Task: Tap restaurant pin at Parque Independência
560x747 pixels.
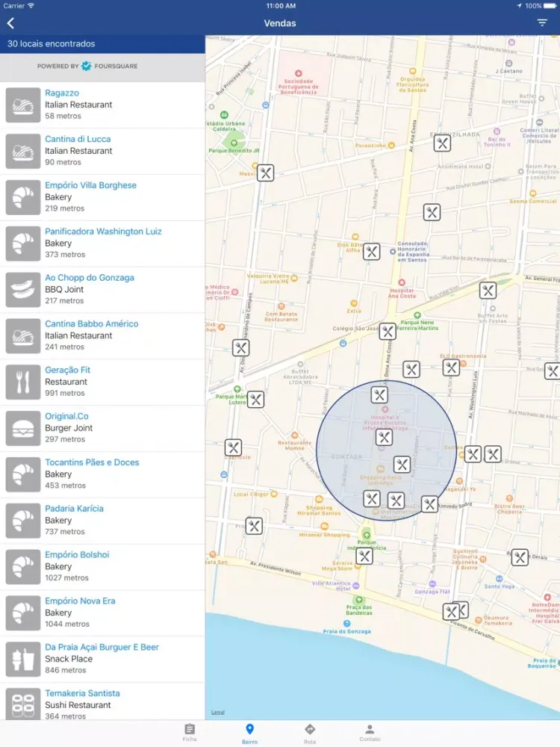Action: point(364,556)
